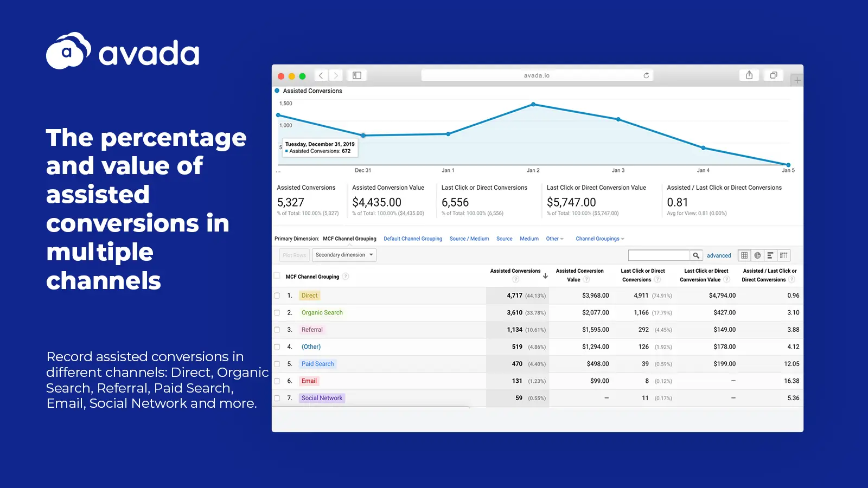Go back with the browser back arrow
Image resolution: width=868 pixels, height=488 pixels.
tap(321, 75)
